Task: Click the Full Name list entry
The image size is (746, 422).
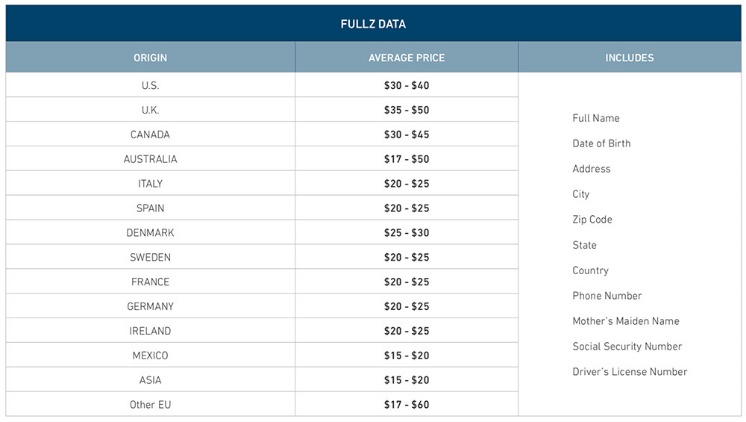Action: click(x=596, y=118)
